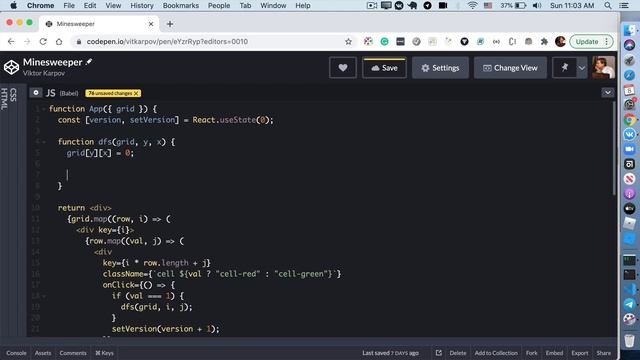
Task: Open JS editor settings gear
Action: 36,93
